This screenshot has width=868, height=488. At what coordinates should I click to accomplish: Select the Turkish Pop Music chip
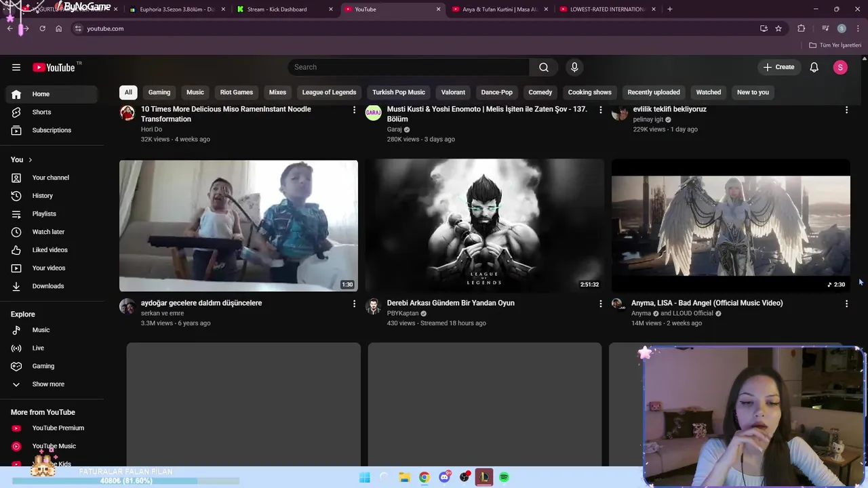point(399,92)
